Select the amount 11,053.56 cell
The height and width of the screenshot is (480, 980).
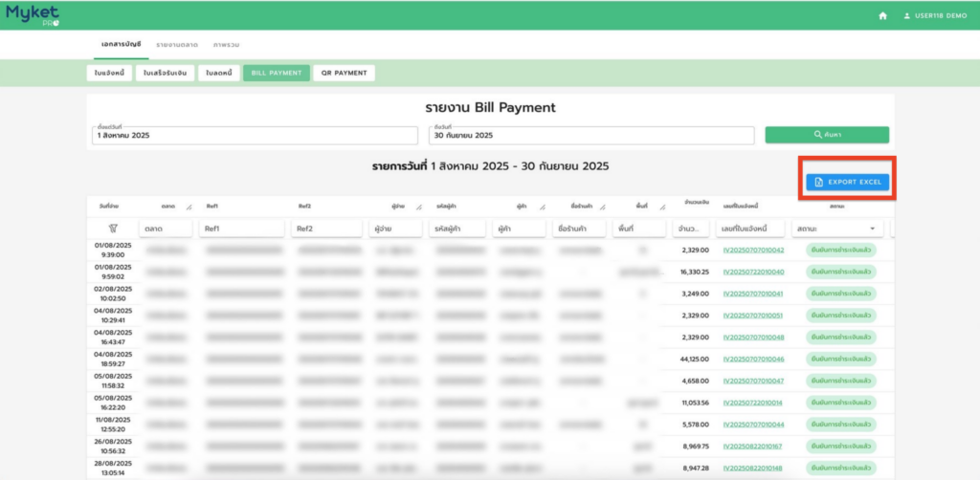695,403
